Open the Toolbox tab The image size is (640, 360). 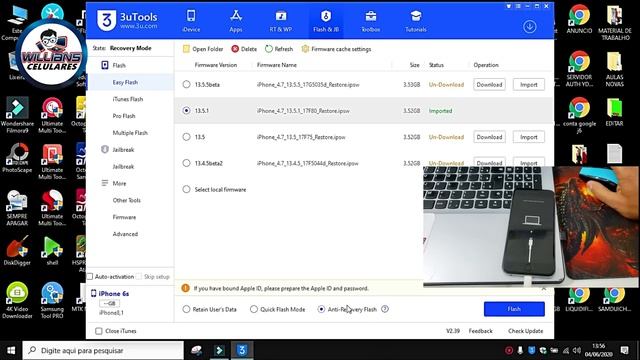(371, 21)
